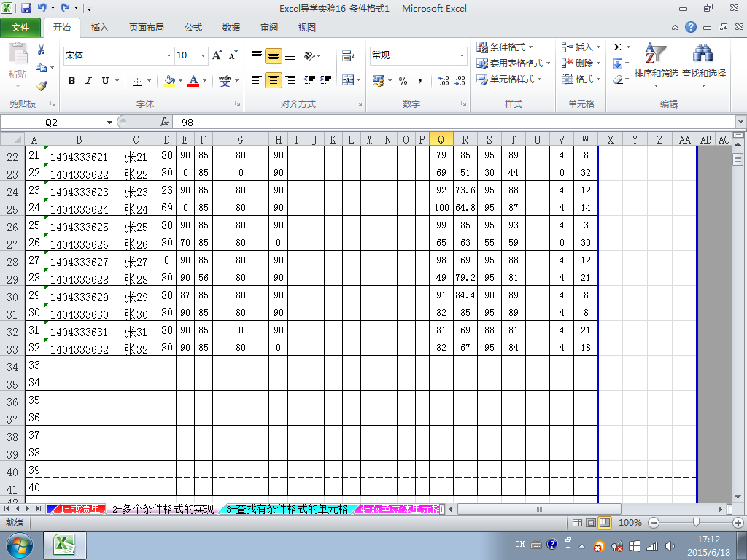The height and width of the screenshot is (560, 747).
Task: Enable wrap text icon
Action: click(348, 56)
